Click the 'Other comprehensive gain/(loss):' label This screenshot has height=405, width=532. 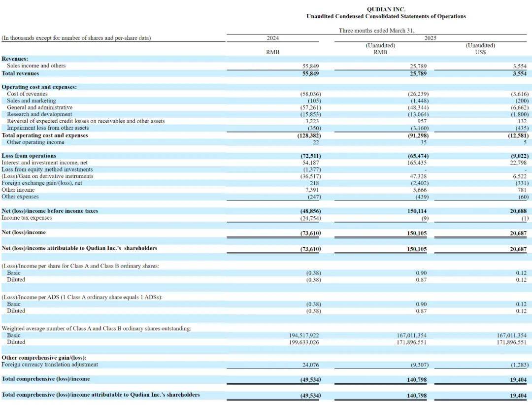[44, 358]
